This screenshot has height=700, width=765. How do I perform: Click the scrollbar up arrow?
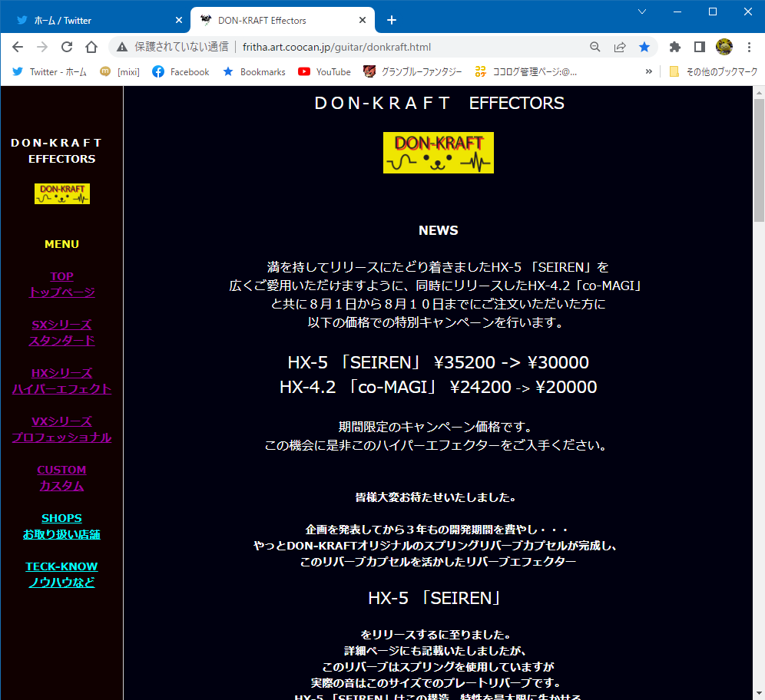click(759, 92)
